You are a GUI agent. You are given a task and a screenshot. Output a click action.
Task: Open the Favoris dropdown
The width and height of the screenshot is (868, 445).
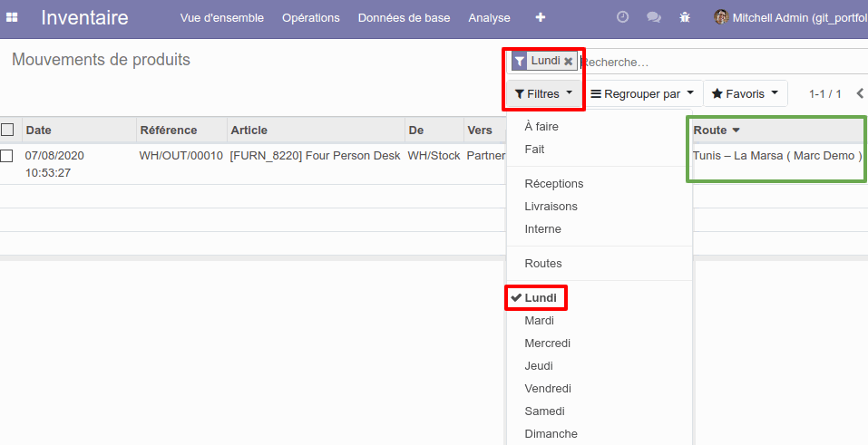click(746, 94)
